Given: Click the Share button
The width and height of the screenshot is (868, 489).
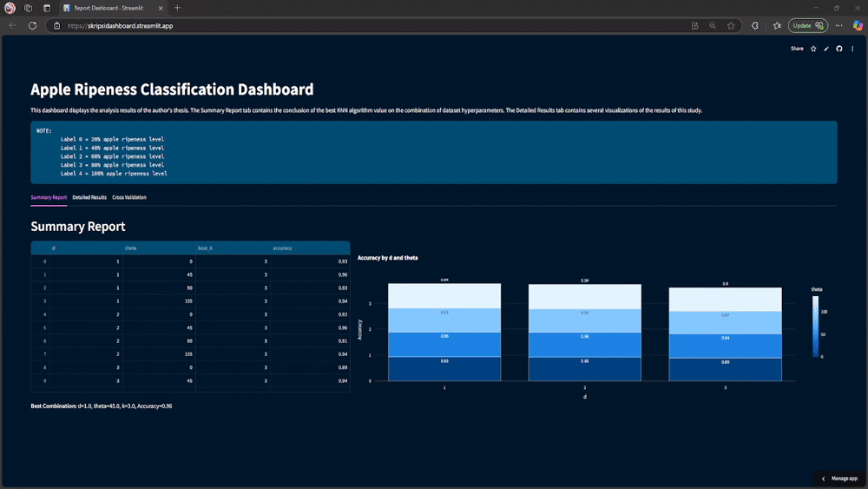Looking at the screenshot, I should 797,49.
